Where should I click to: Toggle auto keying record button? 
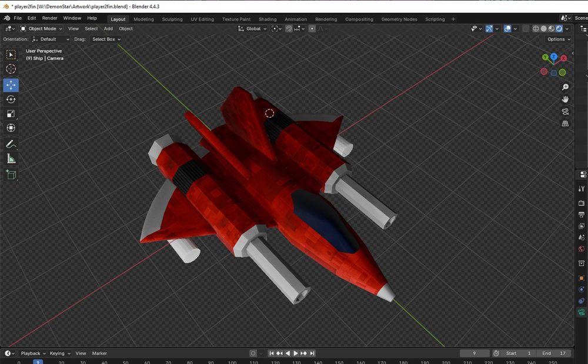tap(253, 353)
